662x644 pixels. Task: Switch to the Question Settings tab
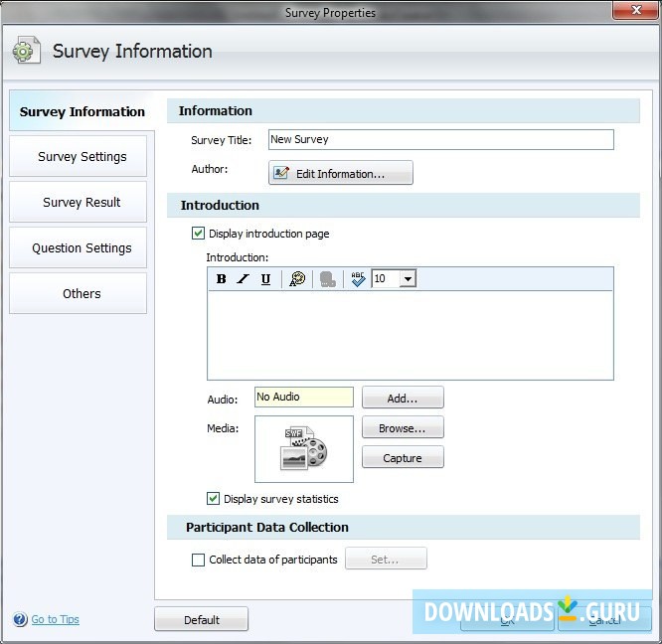[x=82, y=248]
